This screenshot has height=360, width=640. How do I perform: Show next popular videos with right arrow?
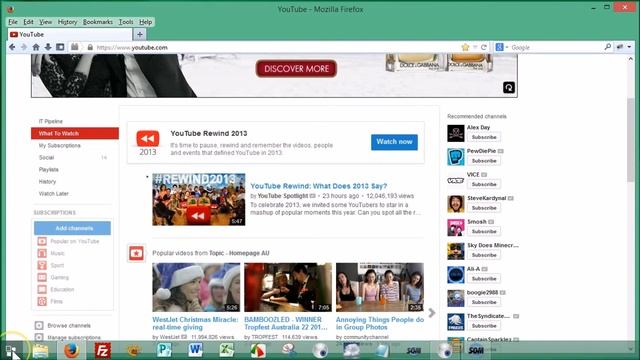431,313
